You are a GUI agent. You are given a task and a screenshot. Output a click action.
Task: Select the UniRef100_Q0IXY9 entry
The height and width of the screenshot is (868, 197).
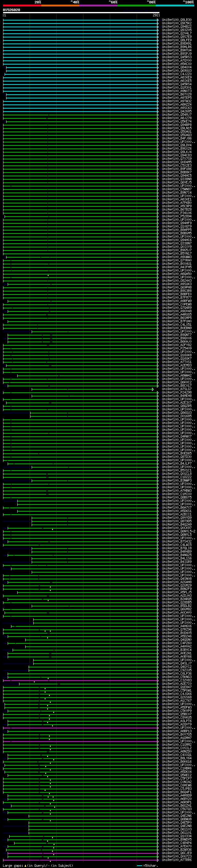177,247
